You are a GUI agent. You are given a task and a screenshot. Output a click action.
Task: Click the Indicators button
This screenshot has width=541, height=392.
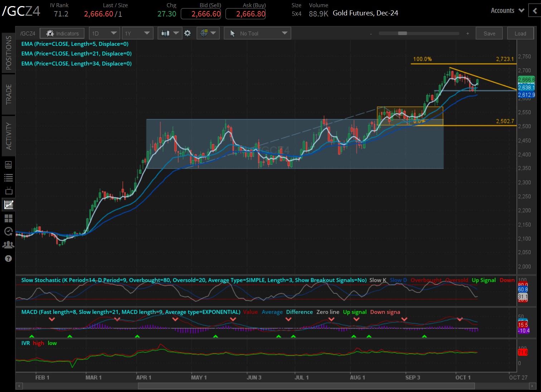point(62,33)
